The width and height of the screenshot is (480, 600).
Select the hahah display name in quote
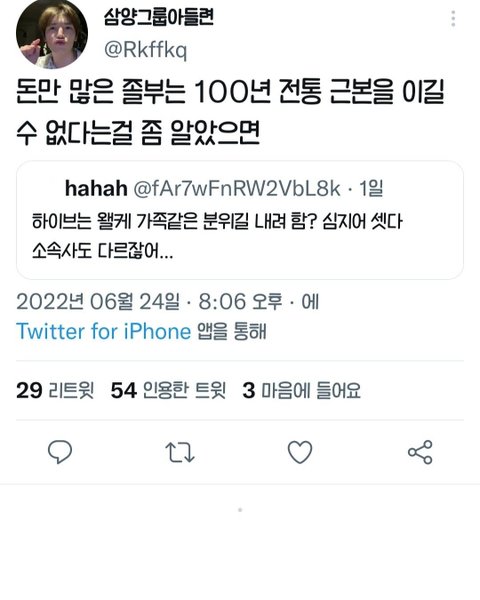(96, 188)
